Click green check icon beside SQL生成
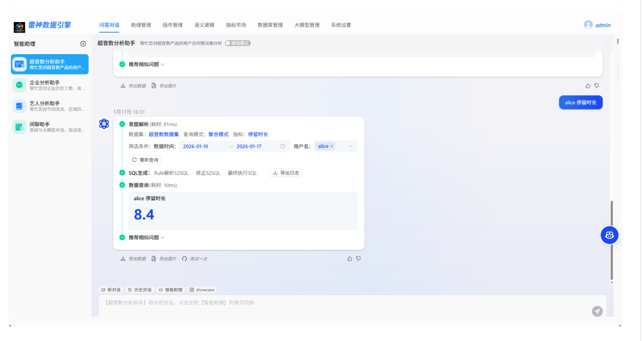Viewport: 644px width, 341px height. click(x=122, y=172)
